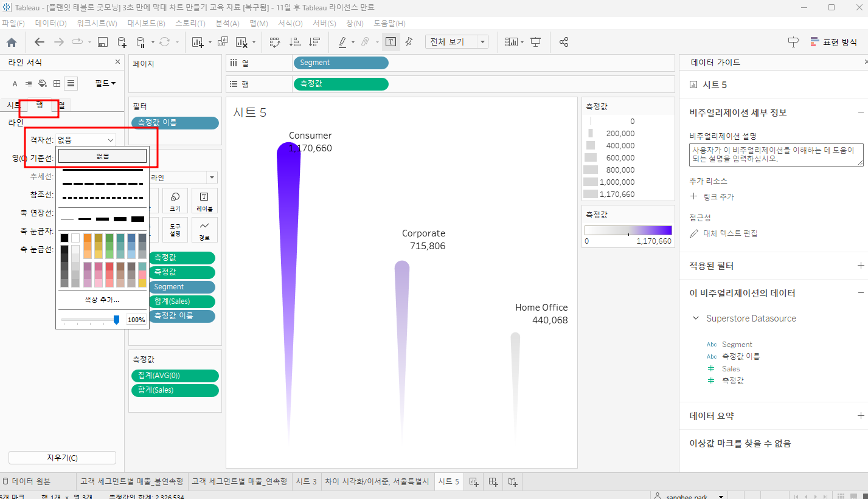Fix the axes using the pin icon

coord(409,42)
